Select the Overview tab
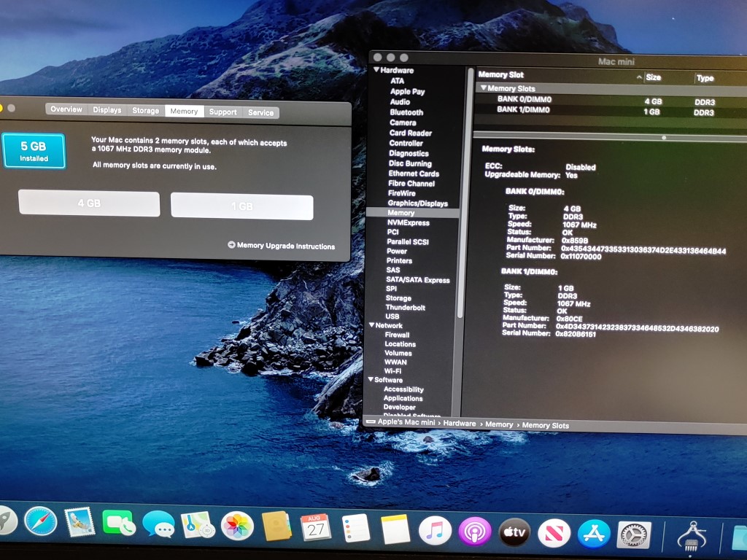The image size is (747, 560). tap(66, 109)
